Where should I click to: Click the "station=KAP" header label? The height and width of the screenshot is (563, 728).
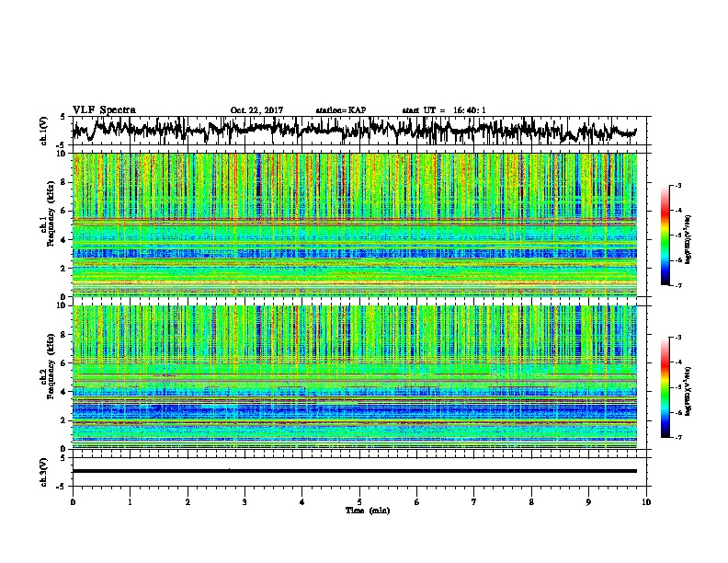(341, 110)
